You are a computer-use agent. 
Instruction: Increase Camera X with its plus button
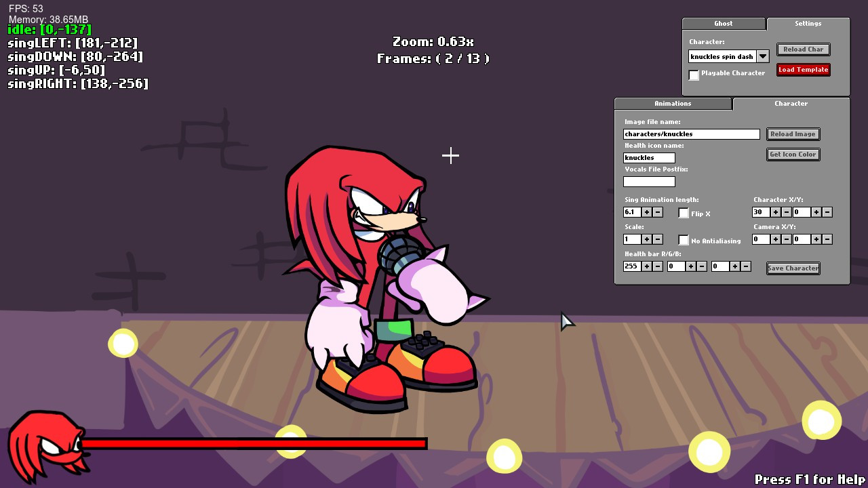click(x=776, y=239)
